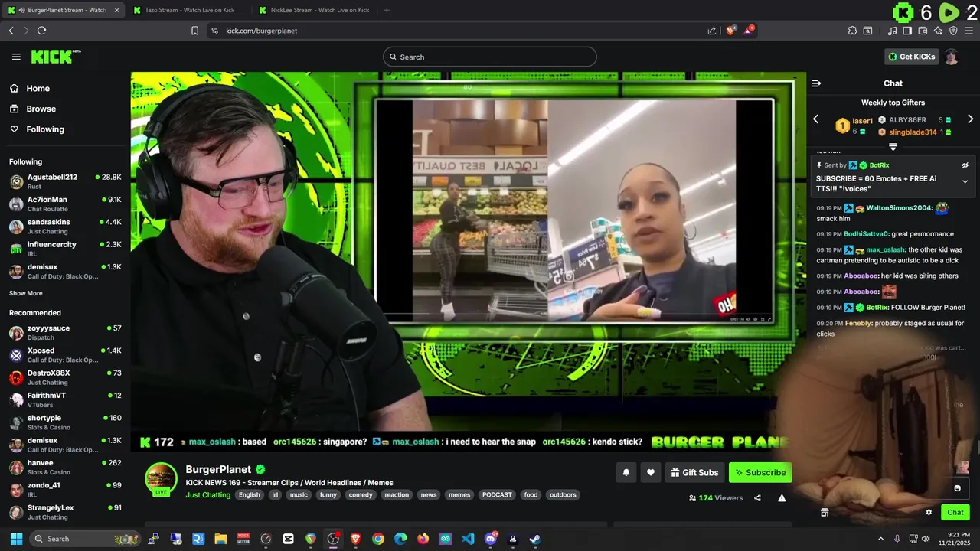Viewport: 980px width, 551px height.
Task: Send message with Chat button
Action: pyautogui.click(x=955, y=513)
